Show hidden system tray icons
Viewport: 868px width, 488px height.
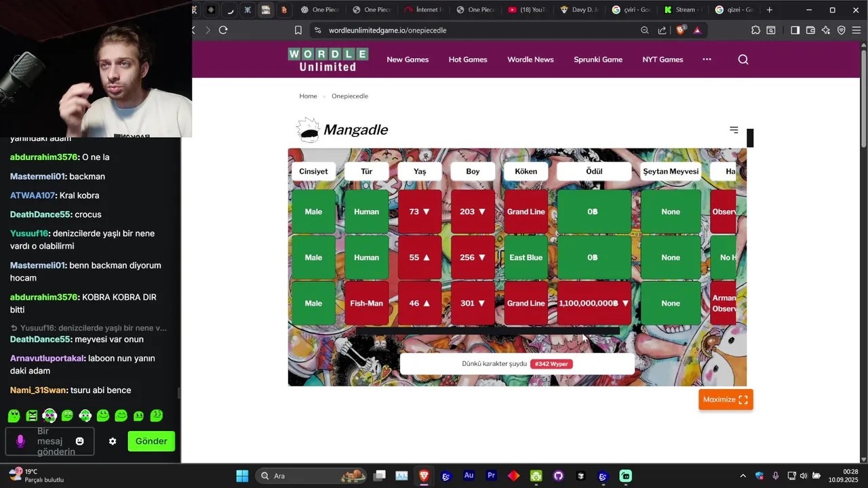[743, 476]
